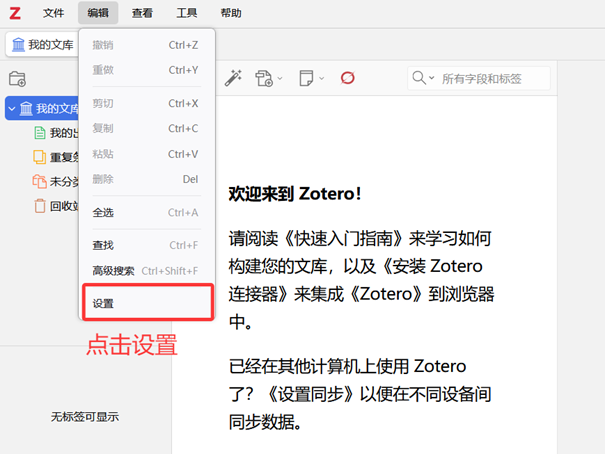Screen dimensions: 605x454
Task: Open duplicate items yellow icon row
Action: [56, 157]
